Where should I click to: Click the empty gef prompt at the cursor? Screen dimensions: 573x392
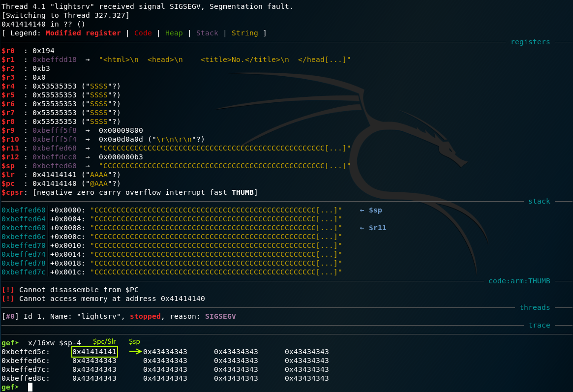click(30, 387)
